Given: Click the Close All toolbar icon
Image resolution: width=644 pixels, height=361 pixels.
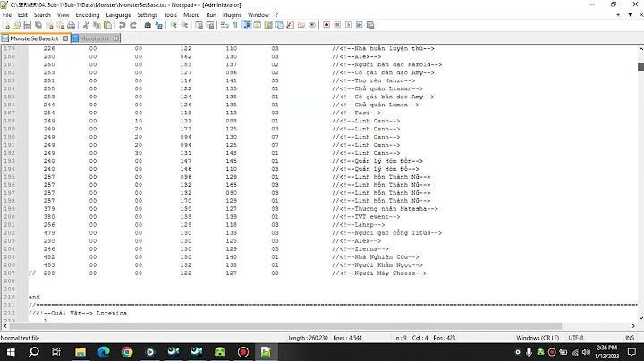Looking at the screenshot, I should coord(60,25).
